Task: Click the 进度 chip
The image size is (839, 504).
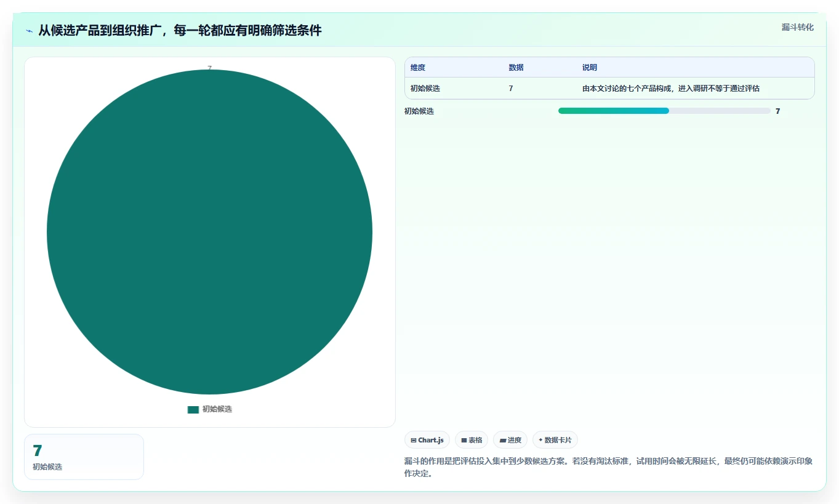Action: [510, 440]
